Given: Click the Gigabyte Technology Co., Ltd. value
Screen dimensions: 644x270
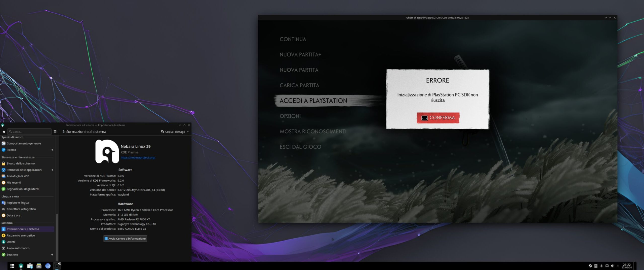Looking at the screenshot, I should (x=137, y=224).
